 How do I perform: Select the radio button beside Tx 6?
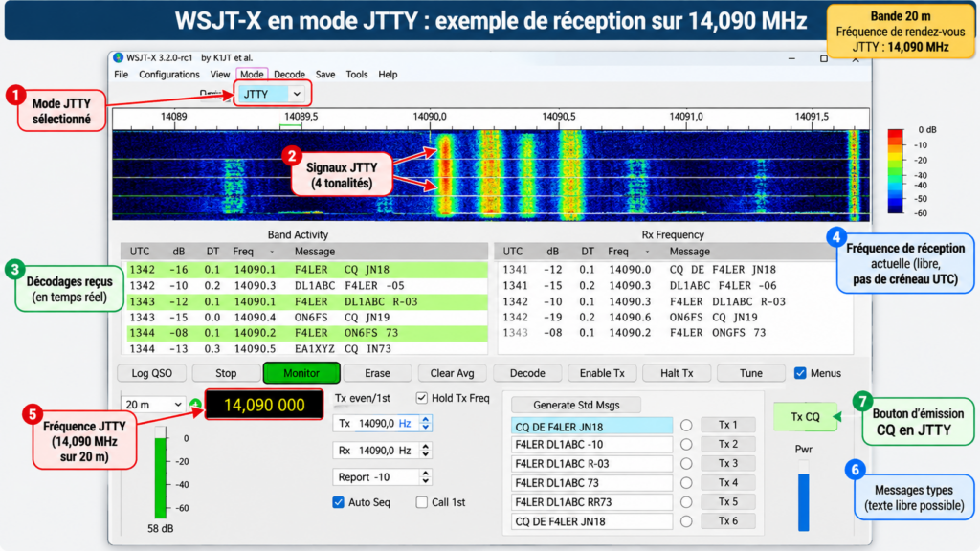(686, 521)
